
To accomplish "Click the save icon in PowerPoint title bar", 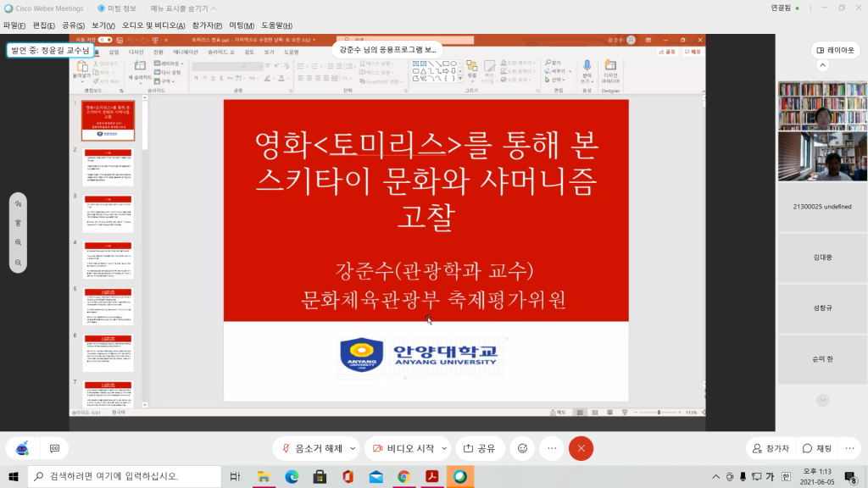I will click(x=120, y=40).
